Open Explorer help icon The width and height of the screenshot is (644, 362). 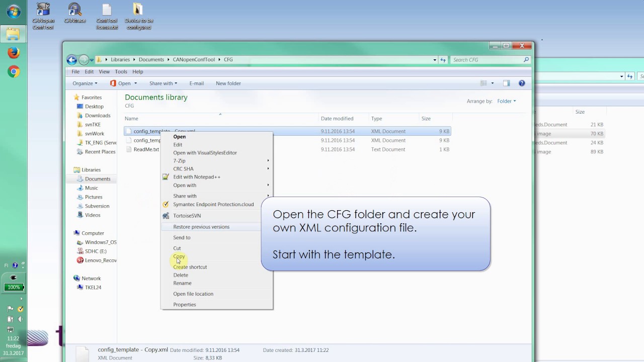tap(522, 83)
